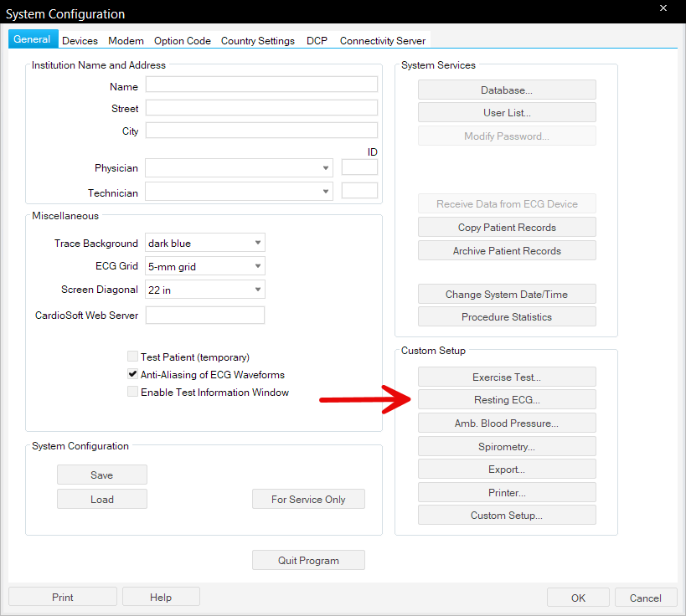Click the CardioSoft Web Server field
686x616 pixels.
(x=204, y=316)
